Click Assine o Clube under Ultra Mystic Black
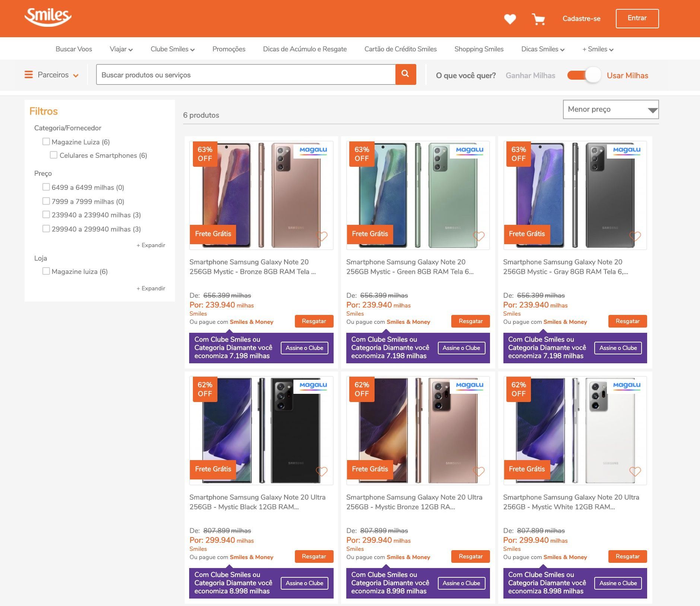Screen dimensions: 700x606 (304, 583)
